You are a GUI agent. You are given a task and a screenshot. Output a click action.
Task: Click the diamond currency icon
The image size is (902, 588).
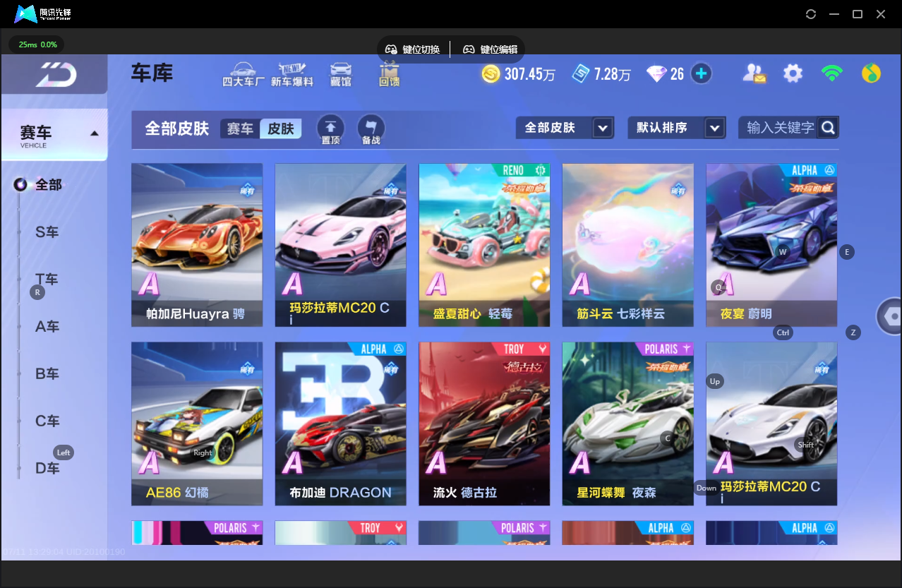[x=656, y=73]
